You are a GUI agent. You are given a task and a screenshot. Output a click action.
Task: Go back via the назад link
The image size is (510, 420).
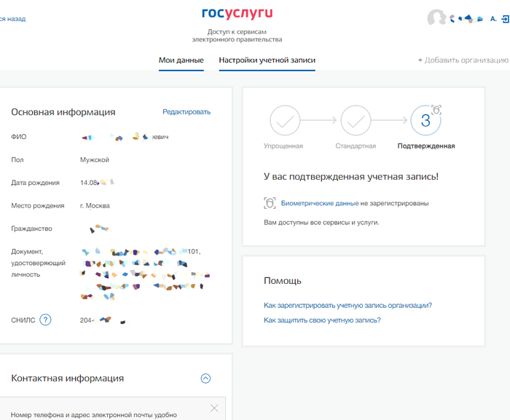tap(12, 19)
